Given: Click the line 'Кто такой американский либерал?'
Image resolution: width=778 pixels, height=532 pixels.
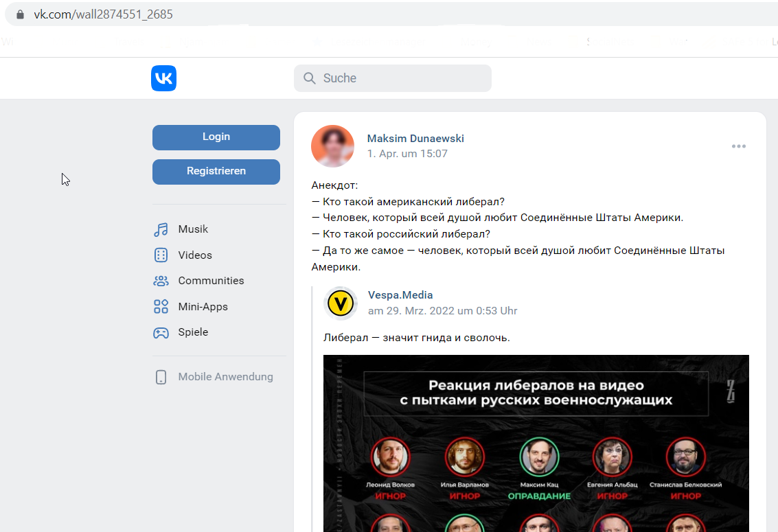Looking at the screenshot, I should [408, 202].
